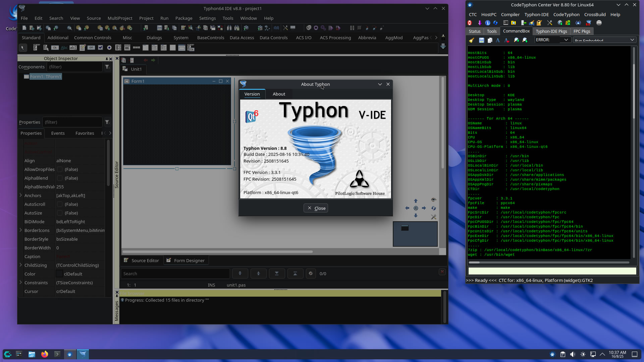Click the wrench tools icon in CodeTyphon Center
The image size is (644, 362).
point(550,23)
